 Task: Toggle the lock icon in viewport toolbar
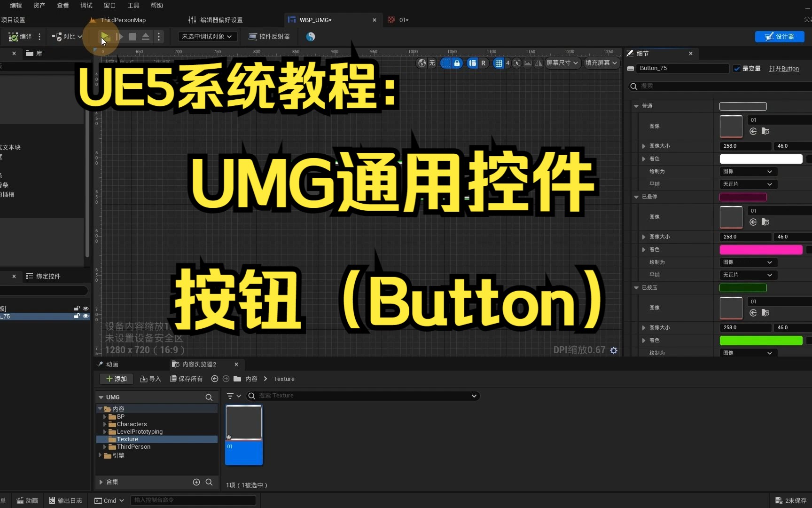pyautogui.click(x=457, y=63)
